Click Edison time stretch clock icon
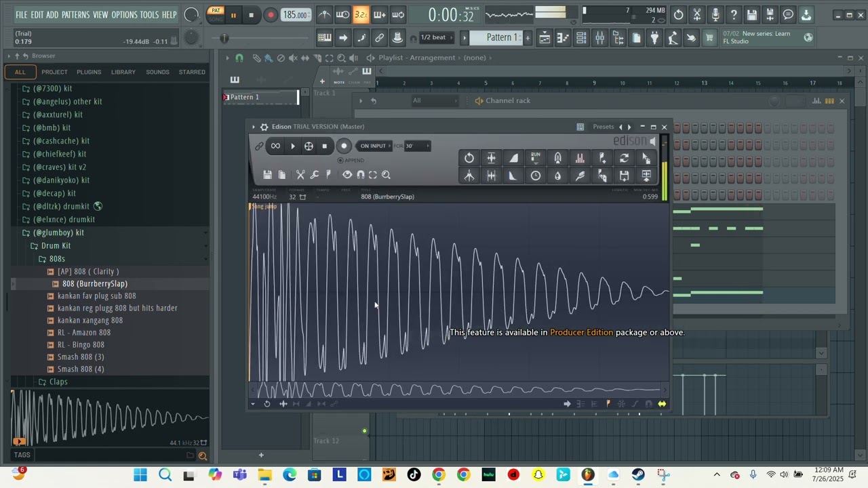This screenshot has width=868, height=488. 536,176
